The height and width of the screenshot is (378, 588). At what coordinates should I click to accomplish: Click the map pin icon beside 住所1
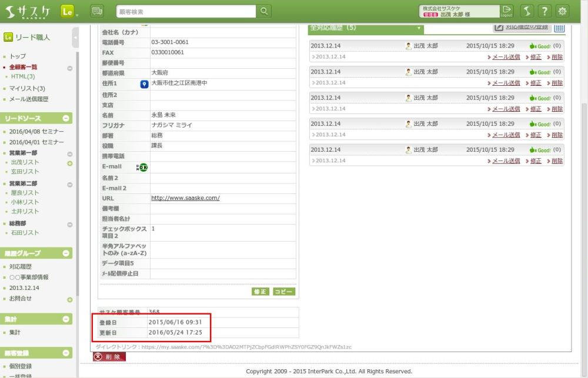pos(144,84)
